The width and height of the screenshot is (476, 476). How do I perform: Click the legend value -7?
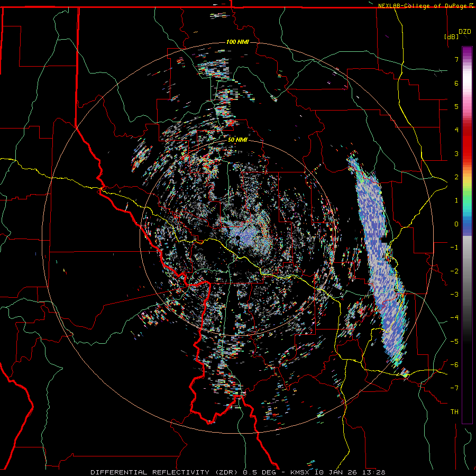pos(454,388)
